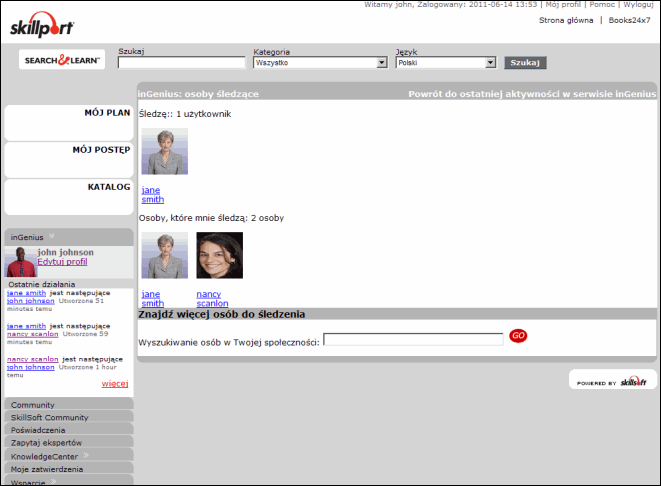
Task: Focus the Szukaj search text field
Action: point(182,62)
